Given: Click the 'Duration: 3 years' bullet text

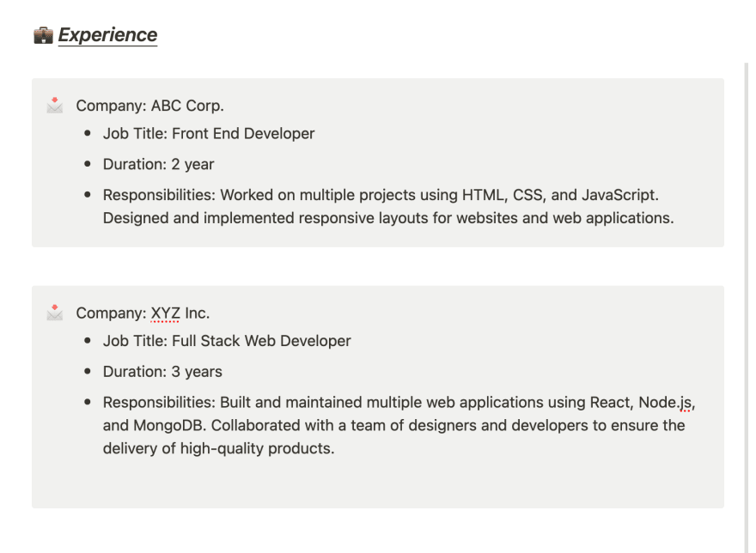Looking at the screenshot, I should coord(162,372).
